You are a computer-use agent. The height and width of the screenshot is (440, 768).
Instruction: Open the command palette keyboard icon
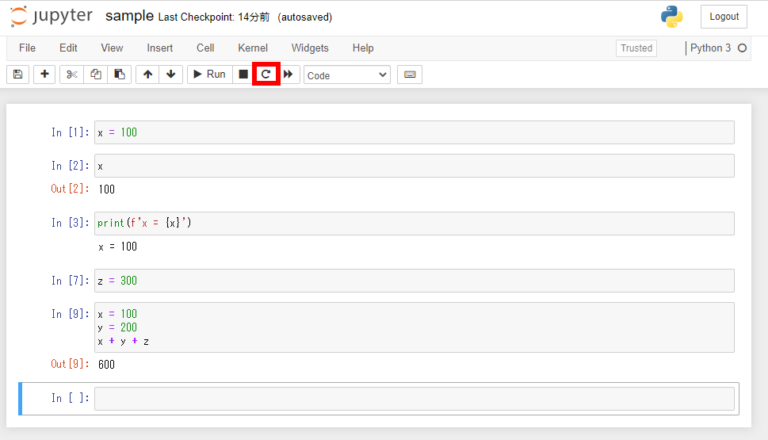click(410, 74)
